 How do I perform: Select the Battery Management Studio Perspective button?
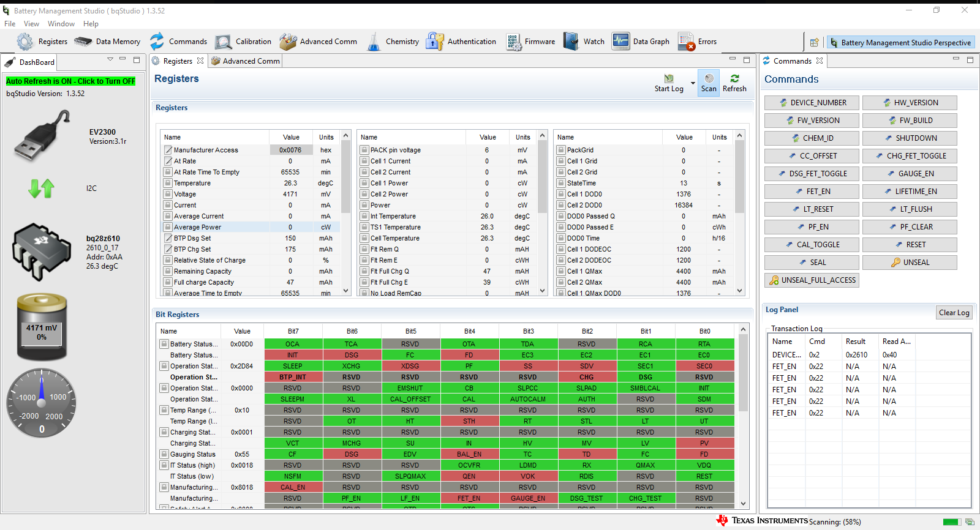(x=900, y=42)
